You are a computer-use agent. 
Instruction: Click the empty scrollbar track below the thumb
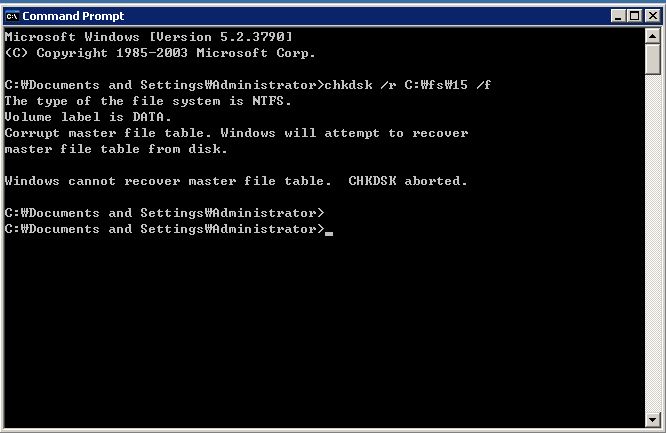tap(652, 243)
